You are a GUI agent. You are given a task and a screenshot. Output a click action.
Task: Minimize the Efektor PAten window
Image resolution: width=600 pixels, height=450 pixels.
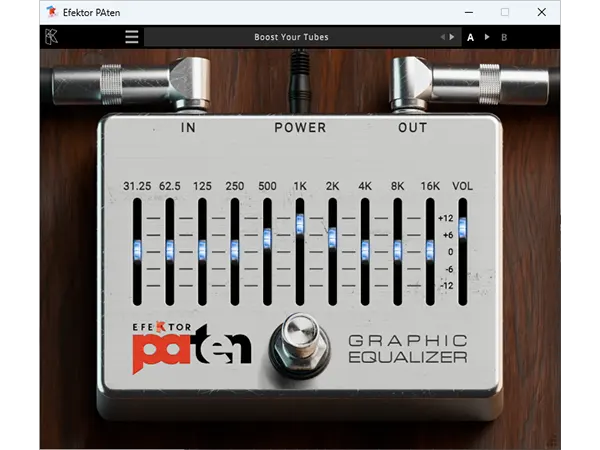coord(469,12)
